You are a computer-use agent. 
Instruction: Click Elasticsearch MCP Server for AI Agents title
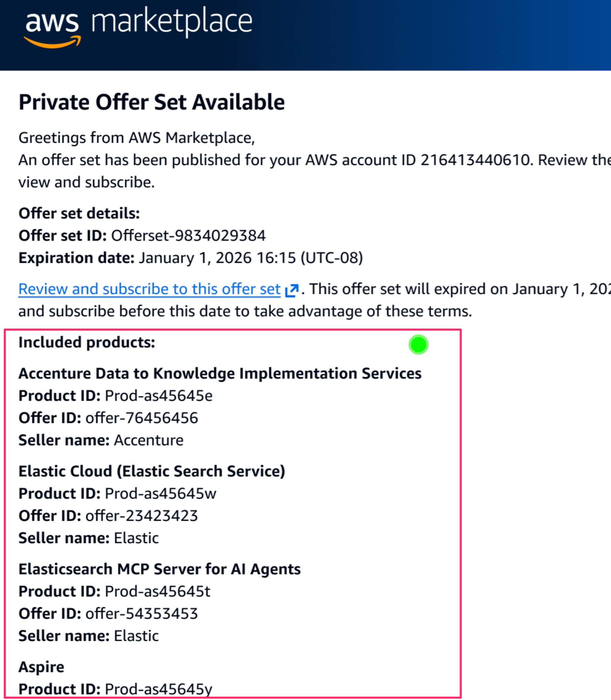point(159,569)
